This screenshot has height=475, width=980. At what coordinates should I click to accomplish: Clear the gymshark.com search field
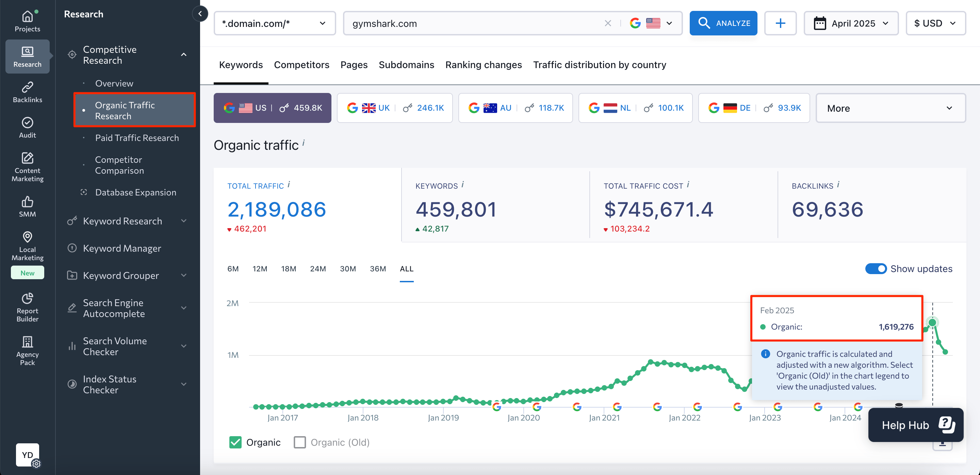(607, 23)
